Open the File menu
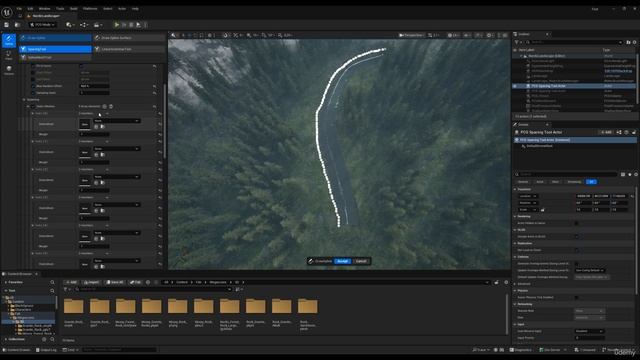The image size is (640, 360). point(19,9)
